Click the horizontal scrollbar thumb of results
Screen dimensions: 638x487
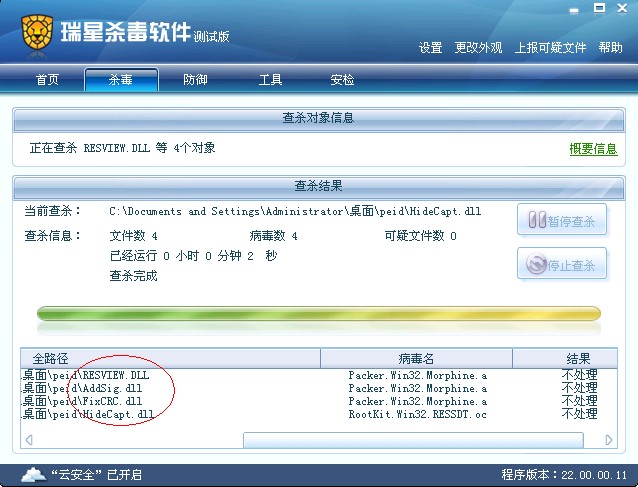point(413,440)
